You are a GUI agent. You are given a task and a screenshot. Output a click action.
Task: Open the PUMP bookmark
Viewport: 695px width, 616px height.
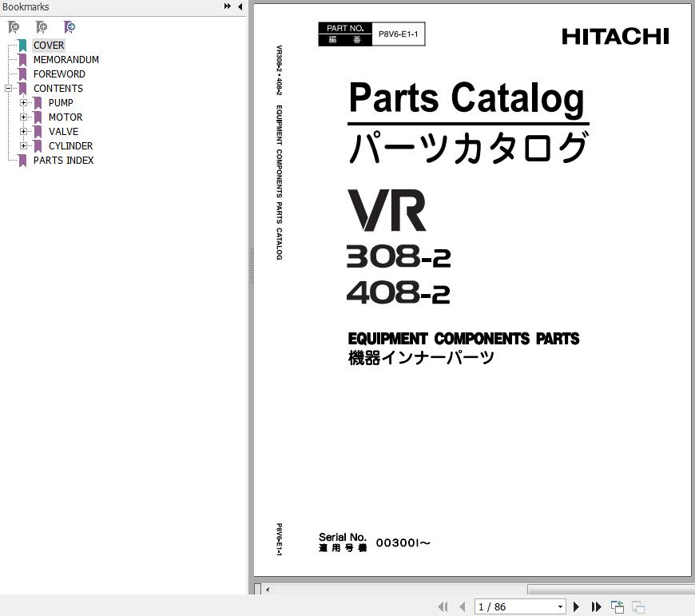point(61,103)
